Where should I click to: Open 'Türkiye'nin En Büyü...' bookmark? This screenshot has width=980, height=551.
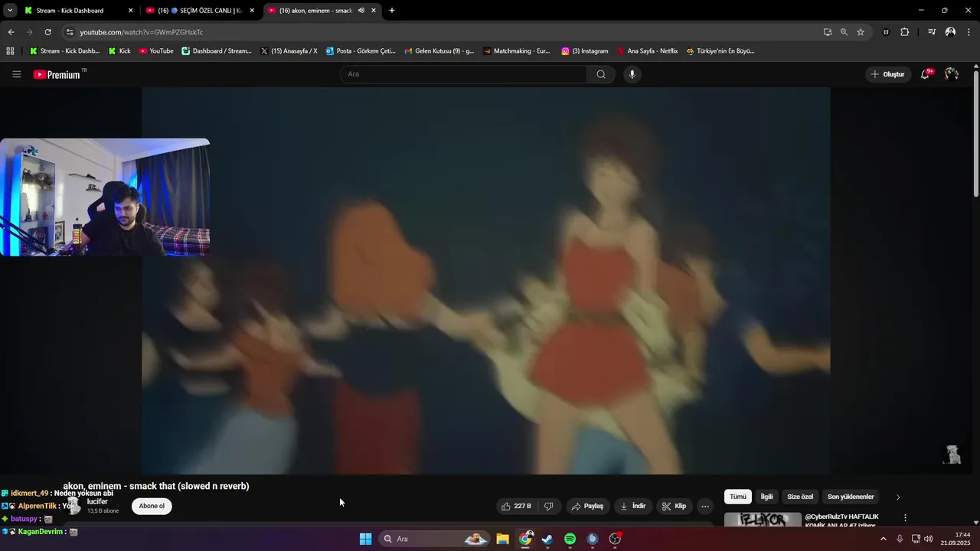[720, 51]
